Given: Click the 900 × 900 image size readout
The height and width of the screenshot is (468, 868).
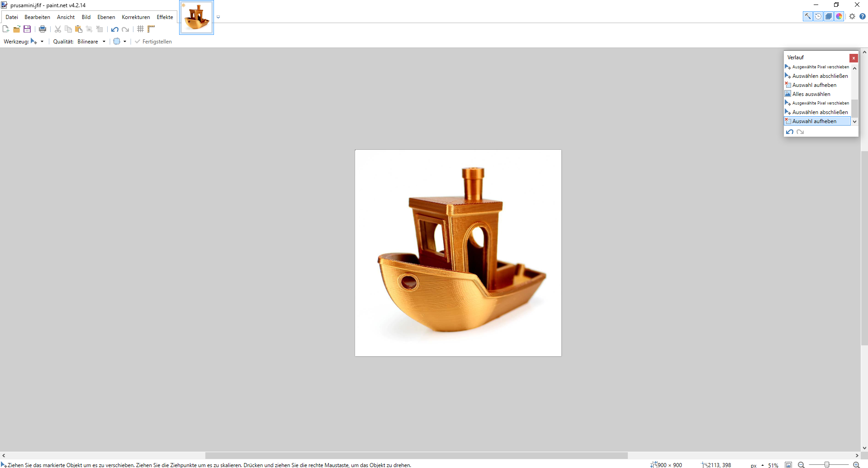Looking at the screenshot, I should [x=666, y=465].
